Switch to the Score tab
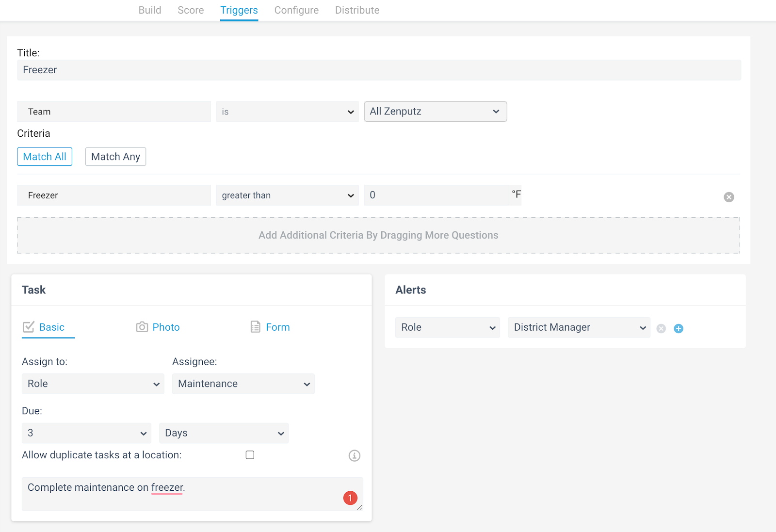 pyautogui.click(x=191, y=10)
